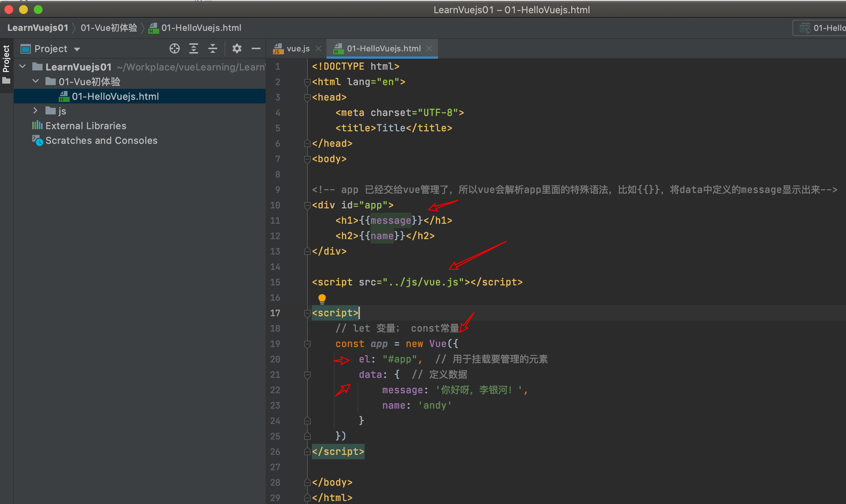846x504 pixels.
Task: Open the run configuration selector
Action: (820, 28)
